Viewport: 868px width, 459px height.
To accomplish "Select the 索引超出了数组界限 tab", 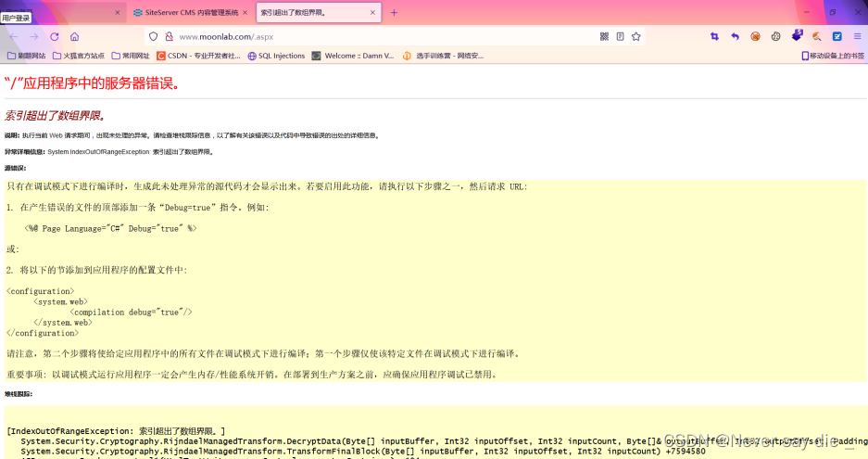I will (x=319, y=12).
